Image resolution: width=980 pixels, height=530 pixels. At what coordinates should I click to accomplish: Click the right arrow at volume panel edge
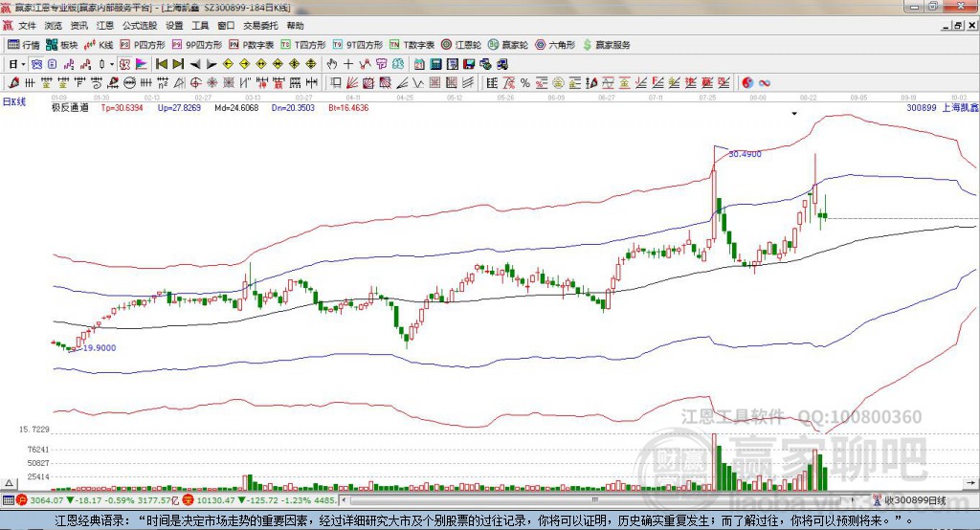(970, 483)
